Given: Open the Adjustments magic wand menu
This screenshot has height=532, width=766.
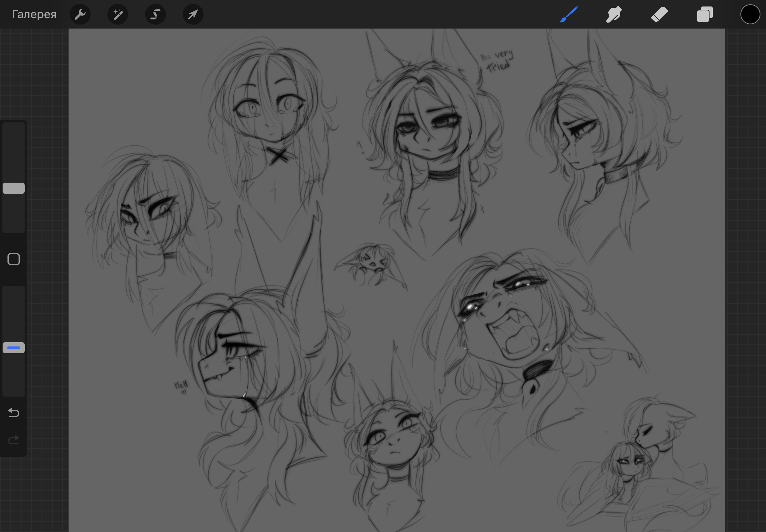Looking at the screenshot, I should click(x=118, y=14).
